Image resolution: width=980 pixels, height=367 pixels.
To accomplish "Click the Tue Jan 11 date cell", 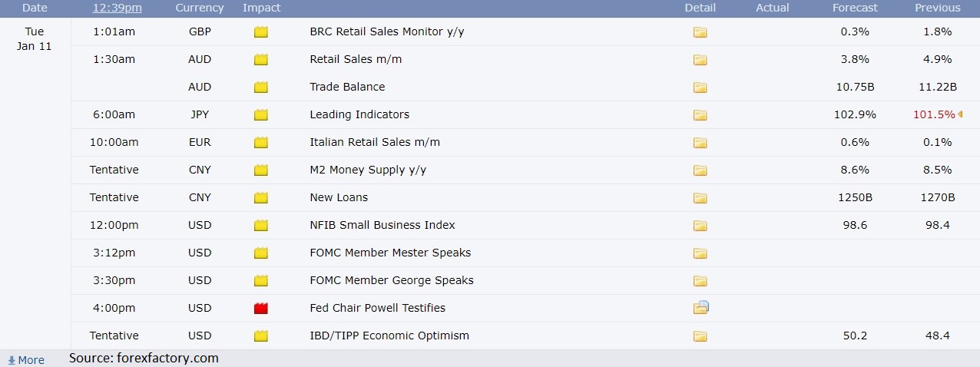I will pos(35,38).
